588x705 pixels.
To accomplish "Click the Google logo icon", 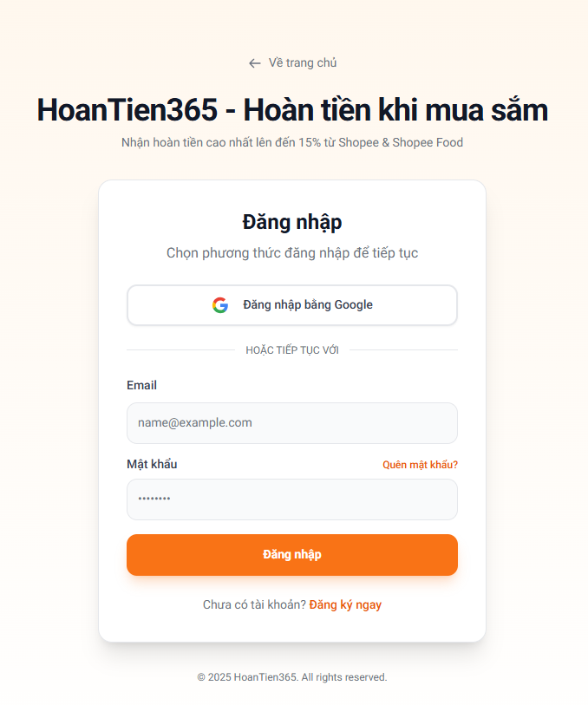I will (x=220, y=305).
